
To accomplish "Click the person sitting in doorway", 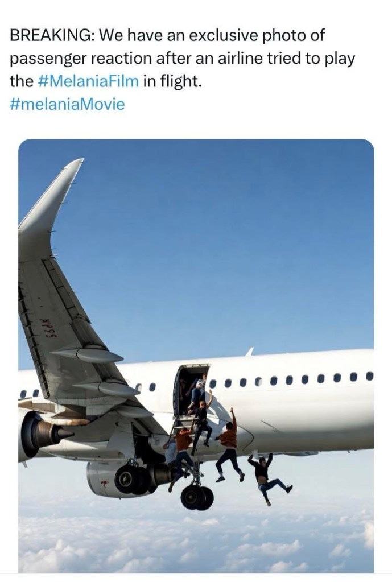I will (197, 390).
